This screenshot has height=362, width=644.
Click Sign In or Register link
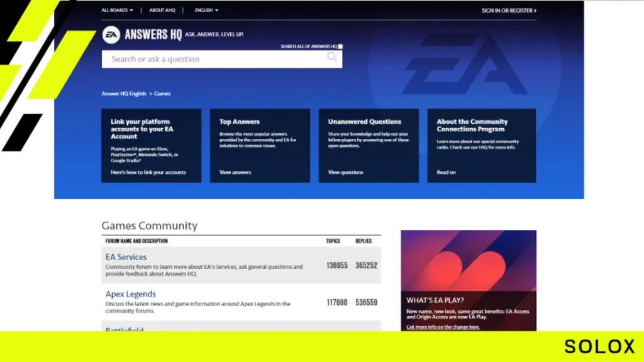tap(509, 11)
